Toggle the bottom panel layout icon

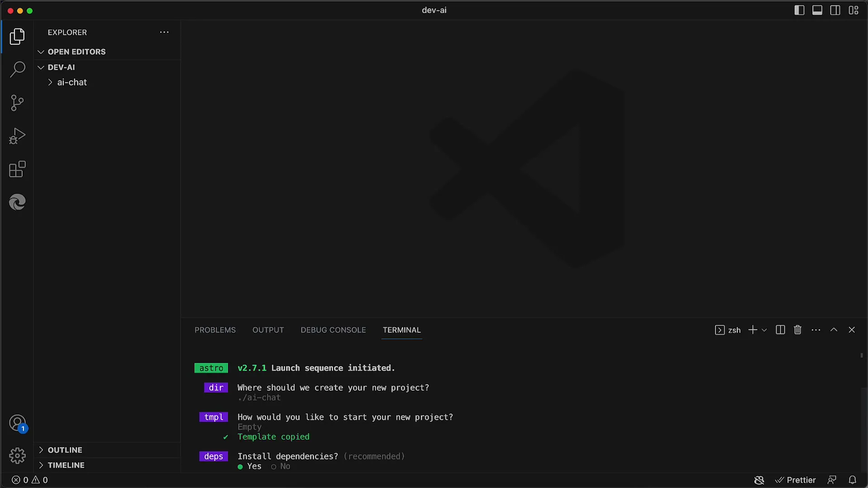tap(817, 10)
